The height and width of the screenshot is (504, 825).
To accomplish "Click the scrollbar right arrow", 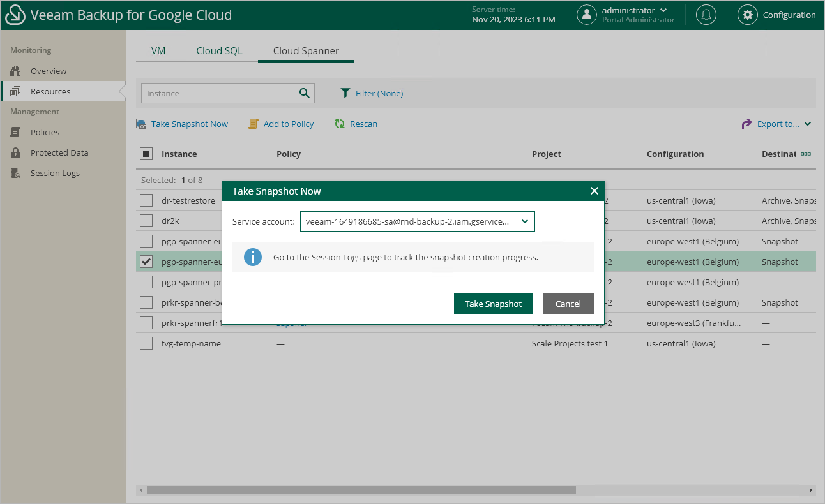I will point(811,490).
